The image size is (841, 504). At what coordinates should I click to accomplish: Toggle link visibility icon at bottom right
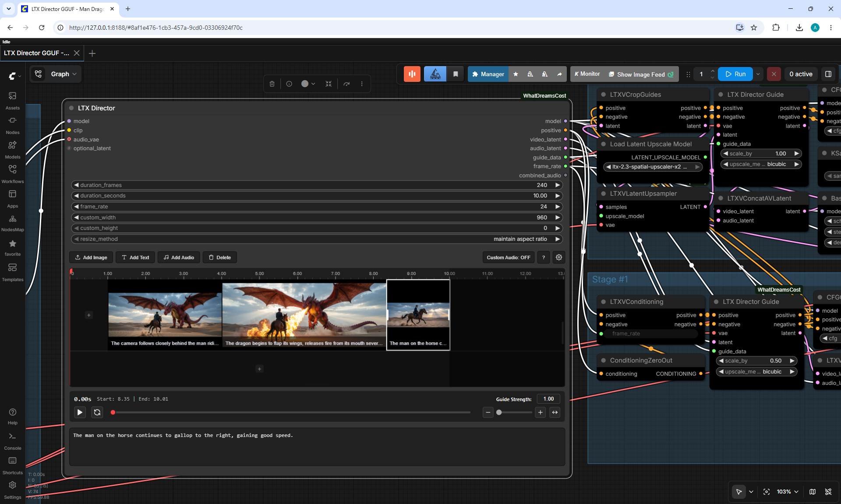(828, 492)
